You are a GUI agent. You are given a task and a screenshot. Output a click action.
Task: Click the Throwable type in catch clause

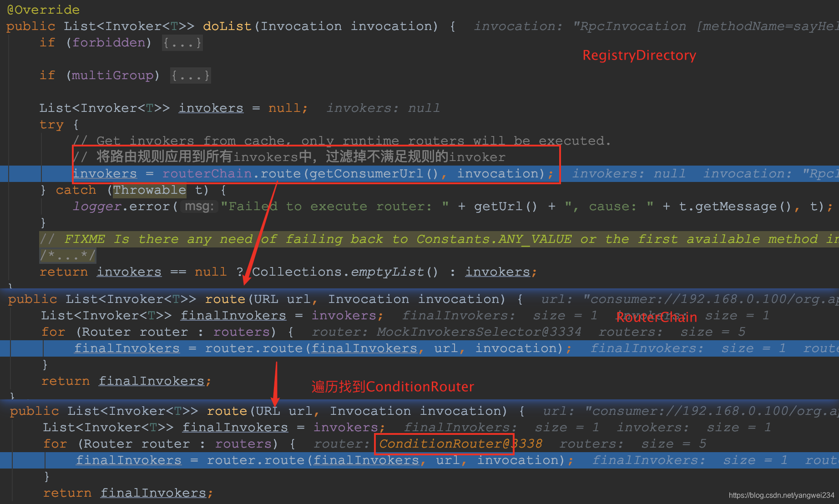tap(150, 190)
